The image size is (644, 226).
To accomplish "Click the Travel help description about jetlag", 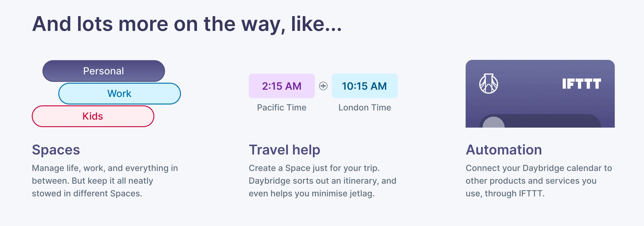I will point(322,181).
